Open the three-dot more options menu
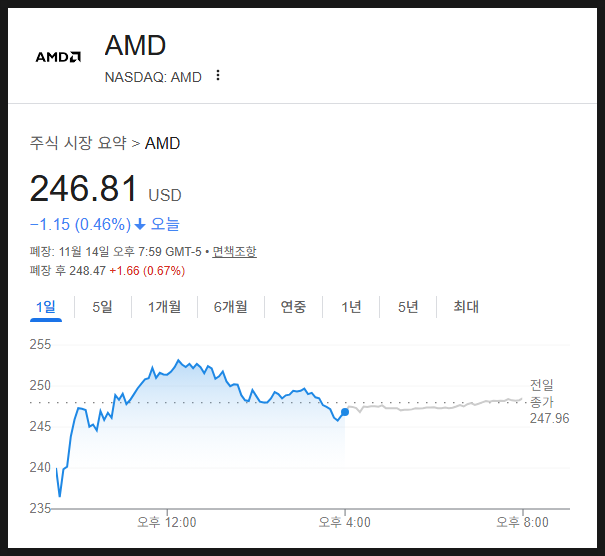The image size is (605, 556). tap(218, 76)
